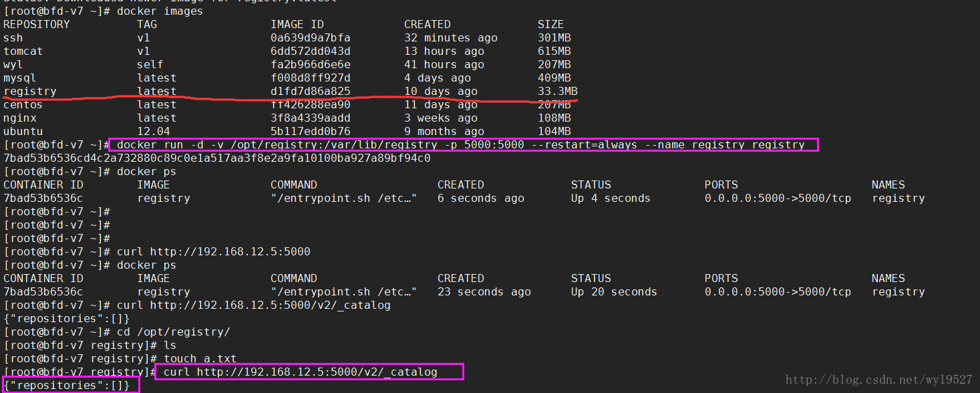Click image ID 6dd572dd043d
The width and height of the screenshot is (980, 393).
pyautogui.click(x=311, y=51)
